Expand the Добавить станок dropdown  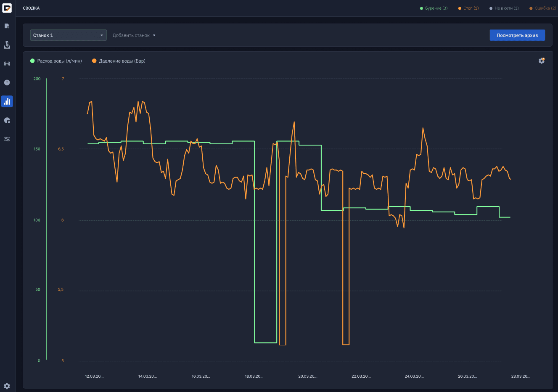point(134,35)
